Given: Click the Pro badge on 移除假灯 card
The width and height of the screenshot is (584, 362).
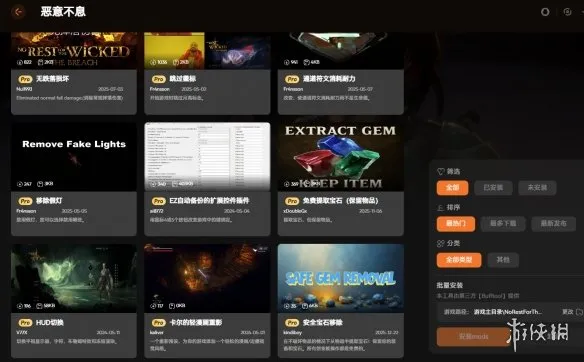Looking at the screenshot, I should [25, 201].
